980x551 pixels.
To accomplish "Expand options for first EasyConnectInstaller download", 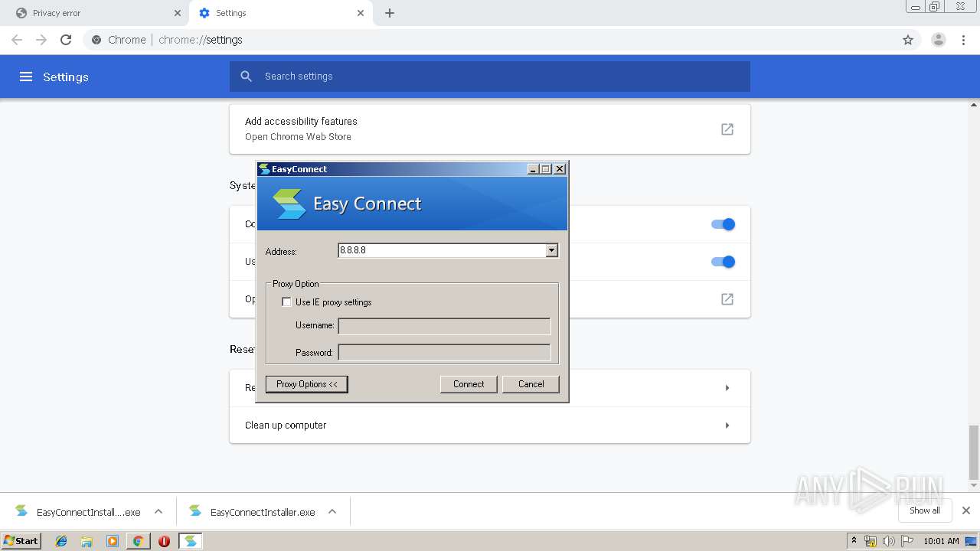I will 158,511.
